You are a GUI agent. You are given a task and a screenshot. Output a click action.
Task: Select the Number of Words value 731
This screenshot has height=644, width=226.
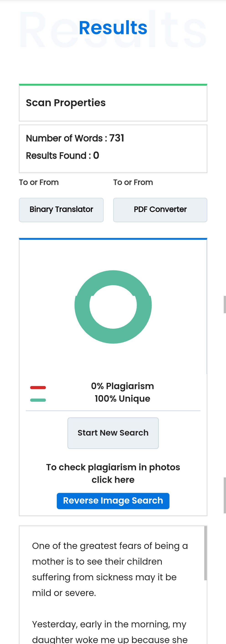point(117,138)
